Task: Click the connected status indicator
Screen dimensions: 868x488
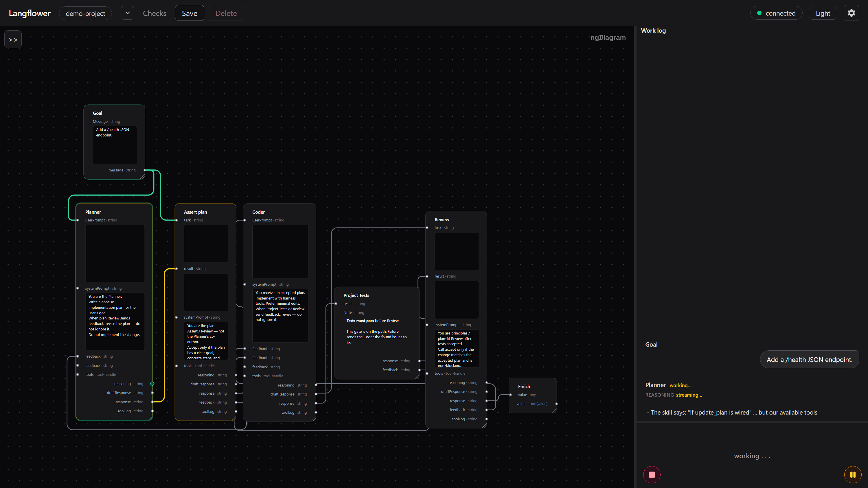Action: (x=776, y=13)
